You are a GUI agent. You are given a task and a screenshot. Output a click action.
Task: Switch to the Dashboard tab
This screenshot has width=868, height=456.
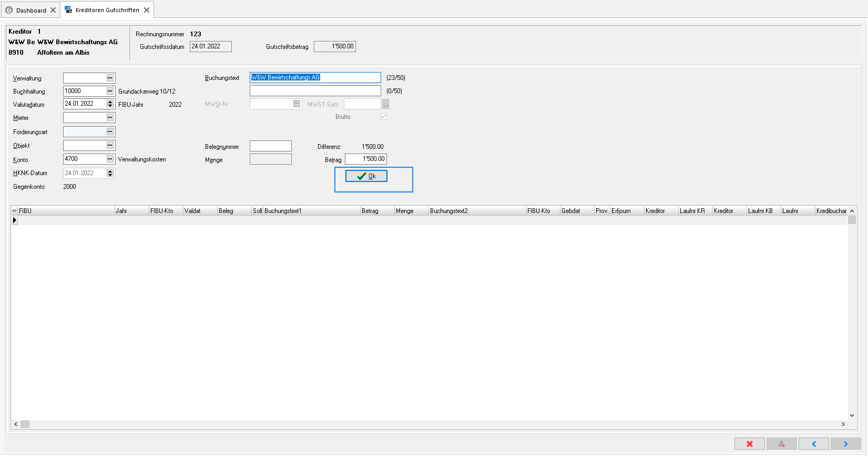pos(31,10)
